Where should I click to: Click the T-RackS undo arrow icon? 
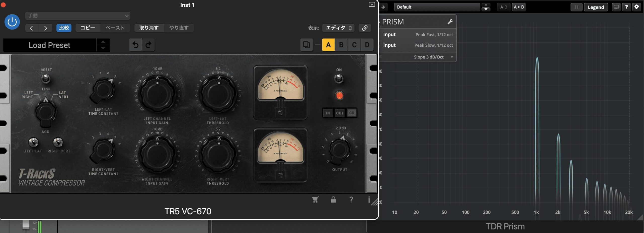click(136, 45)
